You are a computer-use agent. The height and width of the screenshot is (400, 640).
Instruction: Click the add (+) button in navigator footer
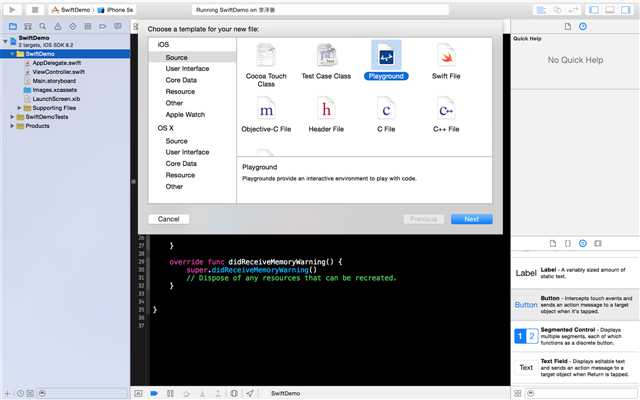7,393
